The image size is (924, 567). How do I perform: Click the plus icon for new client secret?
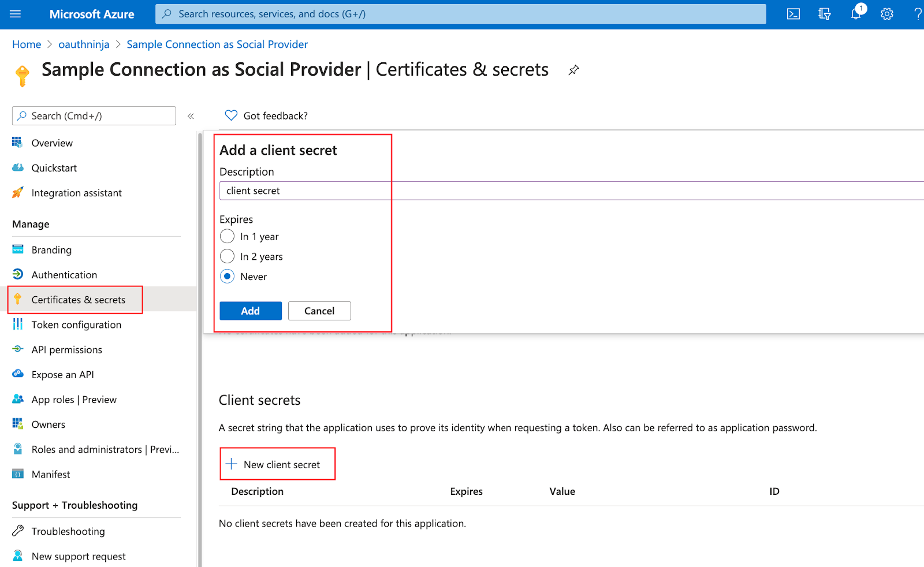click(x=232, y=464)
